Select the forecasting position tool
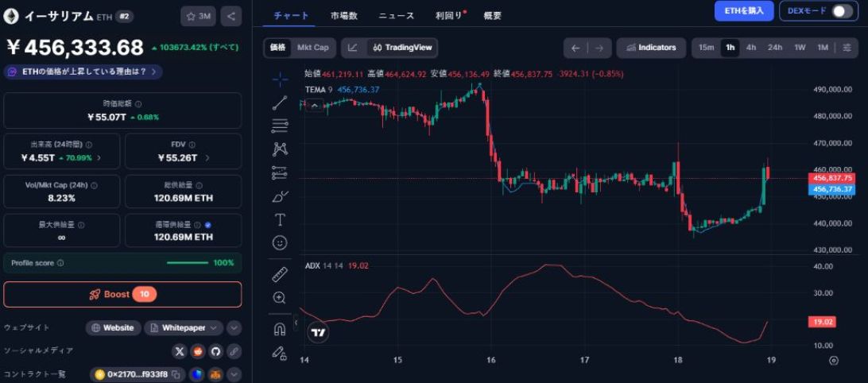The width and height of the screenshot is (868, 383). click(280, 172)
